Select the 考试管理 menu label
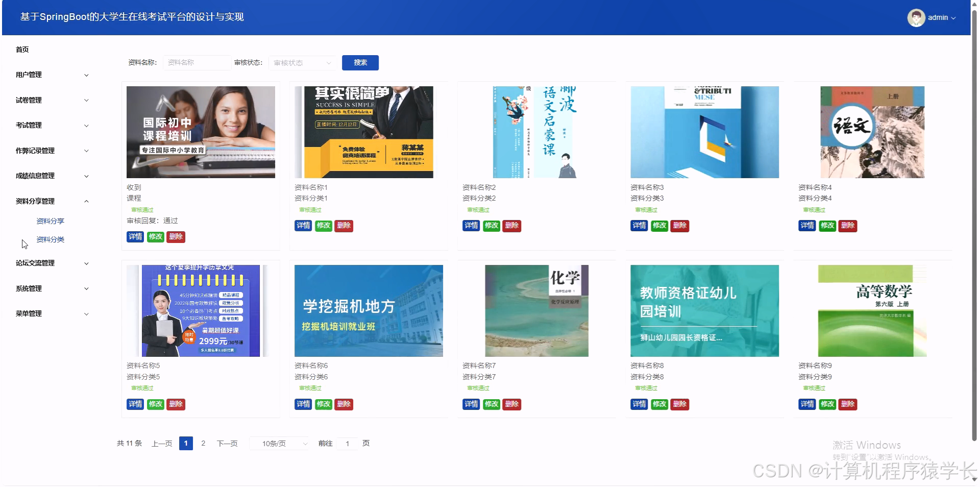This screenshot has height=487, width=980. coord(29,125)
